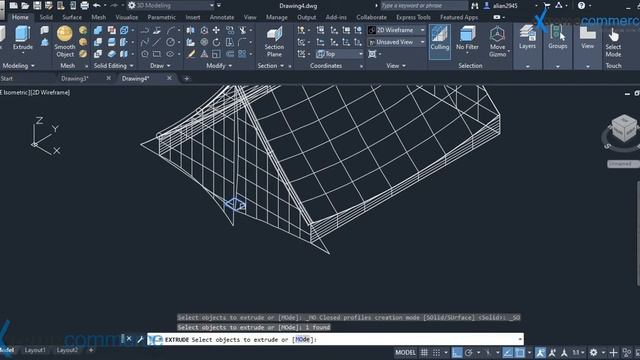
Task: Select the Rotate tool in Modify panel
Action: coord(216,42)
